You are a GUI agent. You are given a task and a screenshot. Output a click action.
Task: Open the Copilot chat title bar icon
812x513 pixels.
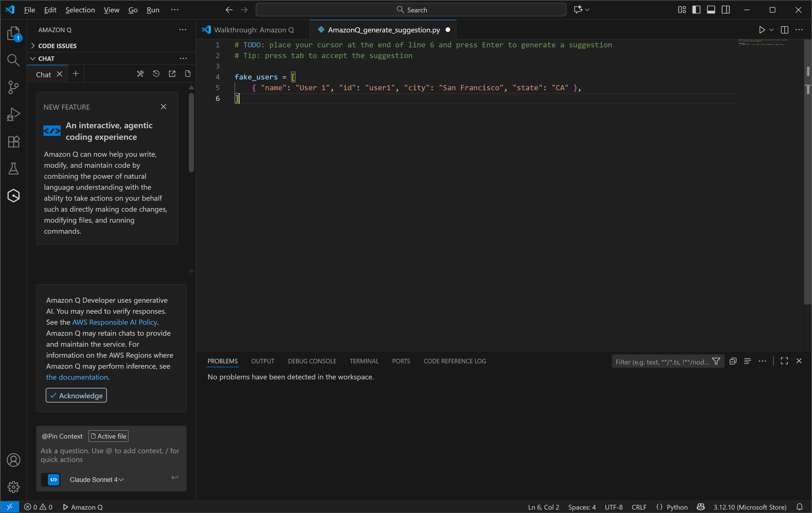[x=578, y=10]
